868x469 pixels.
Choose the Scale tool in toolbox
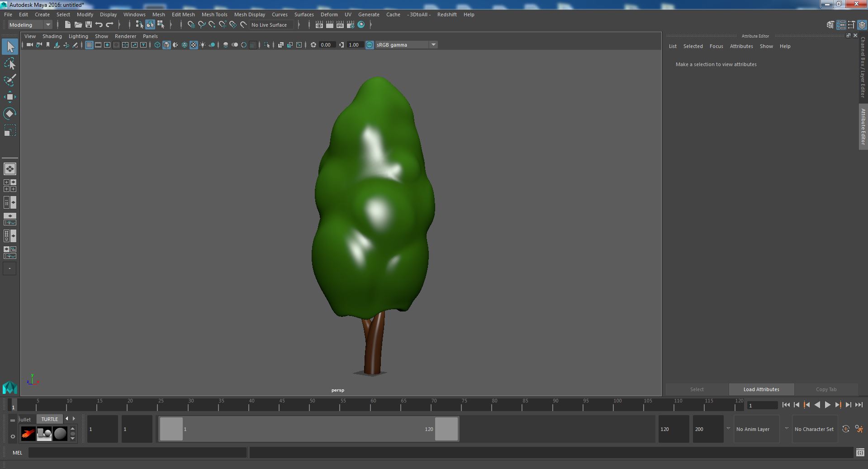tap(10, 130)
